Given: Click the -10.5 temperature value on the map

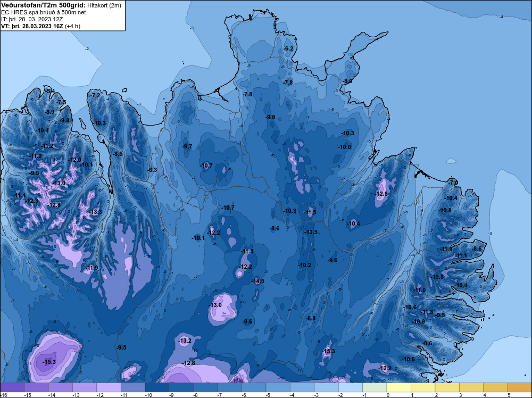Looking at the screenshot, I should click(311, 232).
